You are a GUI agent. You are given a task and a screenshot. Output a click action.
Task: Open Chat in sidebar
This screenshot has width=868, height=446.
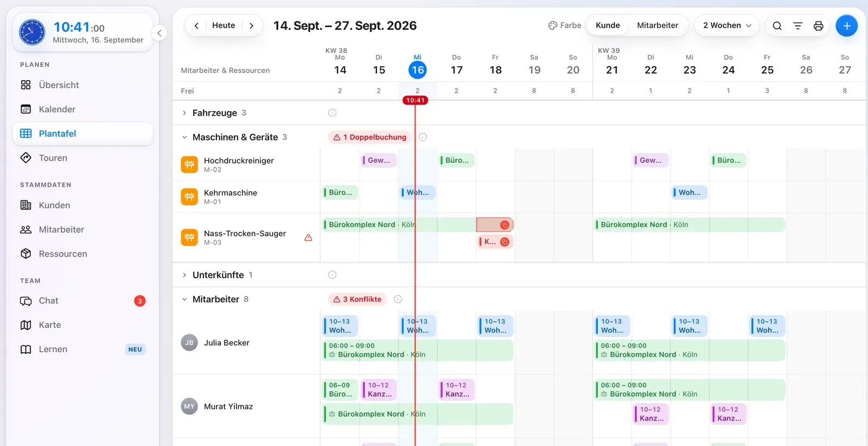pyautogui.click(x=83, y=301)
